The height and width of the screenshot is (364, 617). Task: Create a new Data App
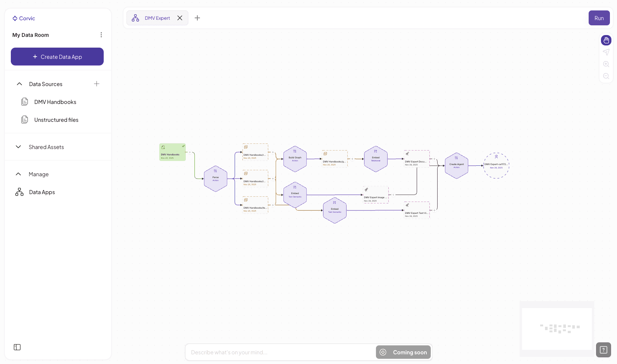[57, 57]
